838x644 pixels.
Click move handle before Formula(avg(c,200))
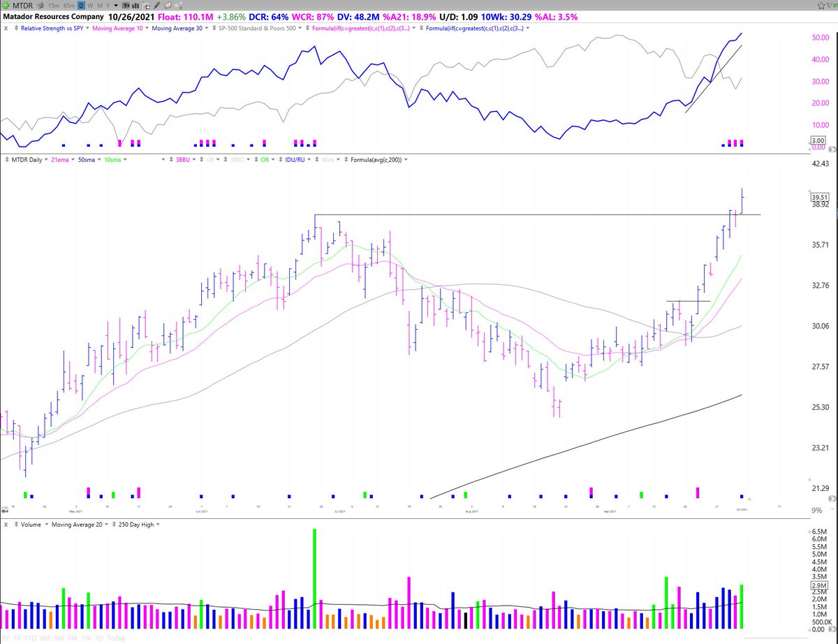pos(346,161)
